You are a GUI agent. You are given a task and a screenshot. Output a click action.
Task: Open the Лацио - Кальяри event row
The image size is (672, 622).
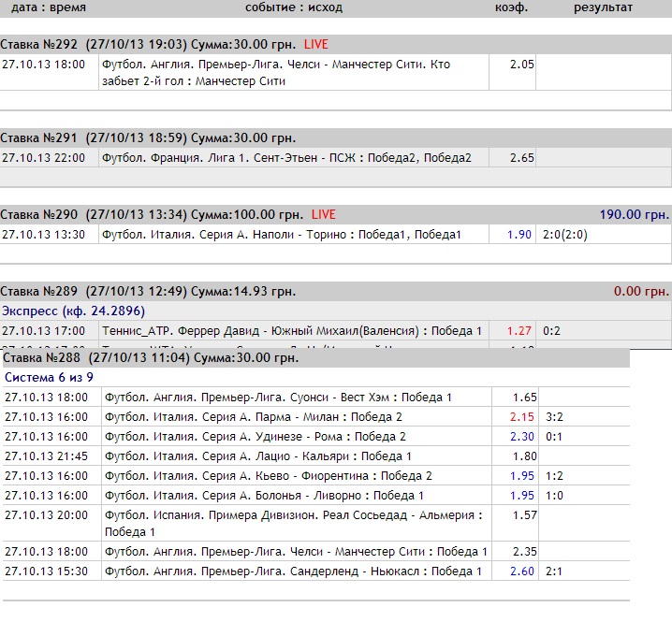[258, 456]
